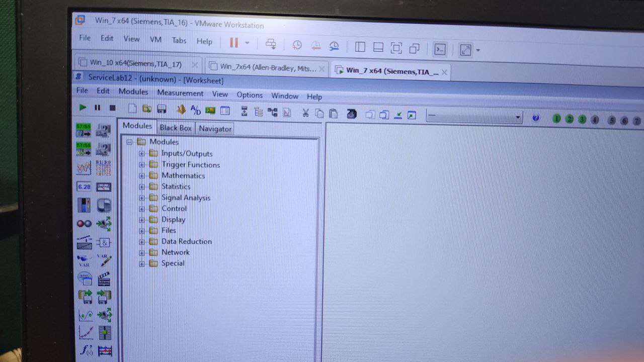
Task: Click the regression curve module icon
Action: pyautogui.click(x=86, y=332)
